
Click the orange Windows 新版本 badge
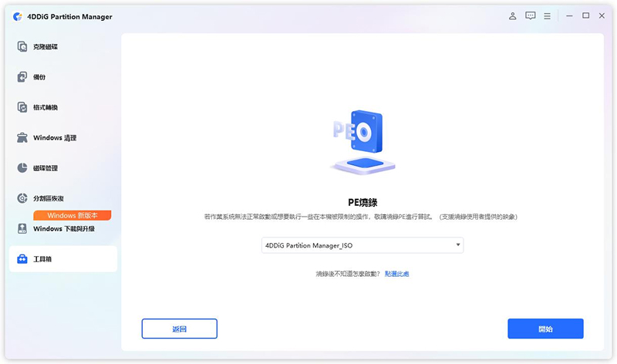point(72,215)
